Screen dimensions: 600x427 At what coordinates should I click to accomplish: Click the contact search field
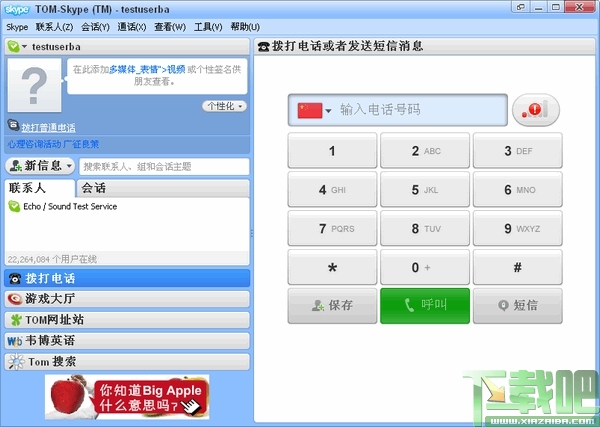click(x=164, y=166)
